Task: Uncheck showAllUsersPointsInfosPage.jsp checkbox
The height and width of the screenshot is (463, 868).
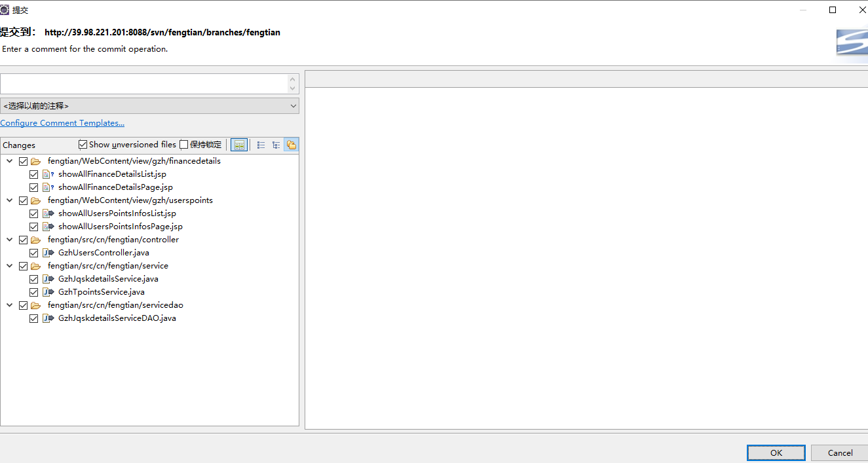Action: pyautogui.click(x=33, y=227)
